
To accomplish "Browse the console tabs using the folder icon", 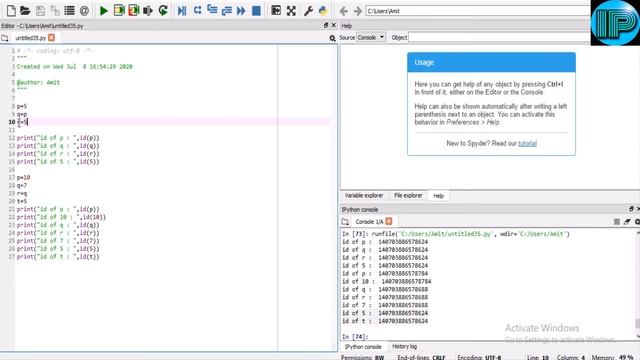I will coord(345,222).
